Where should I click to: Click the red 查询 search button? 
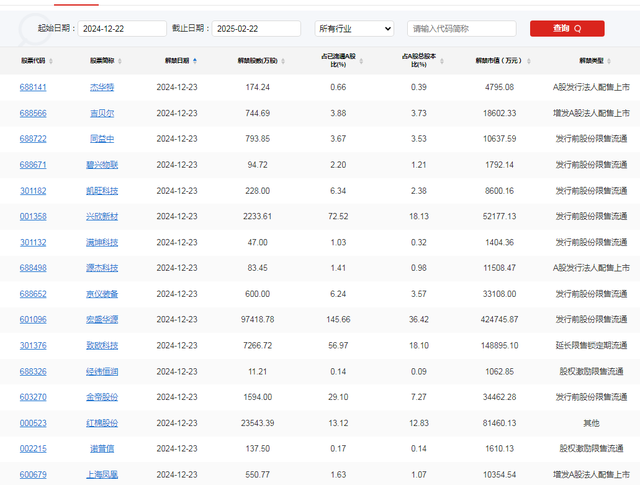click(567, 29)
